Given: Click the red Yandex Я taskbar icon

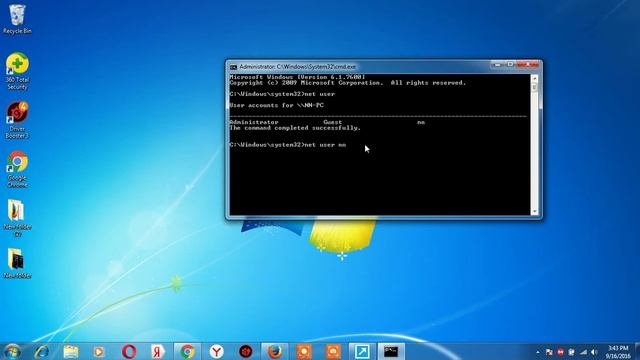Looking at the screenshot, I should point(158,351).
